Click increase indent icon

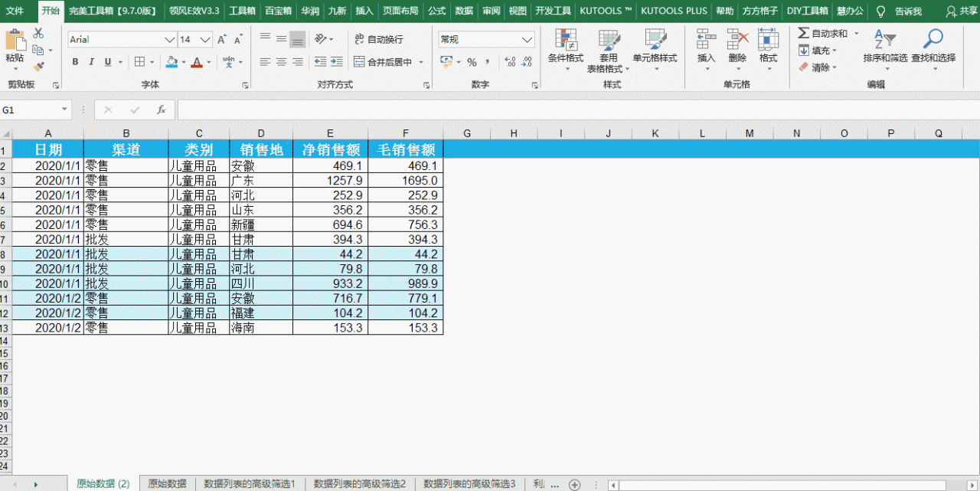click(337, 62)
